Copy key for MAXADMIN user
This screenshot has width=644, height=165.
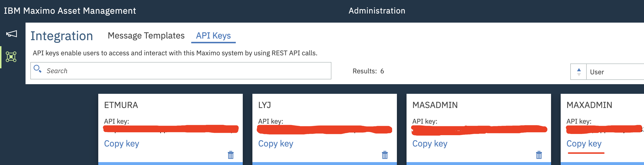pos(584,144)
